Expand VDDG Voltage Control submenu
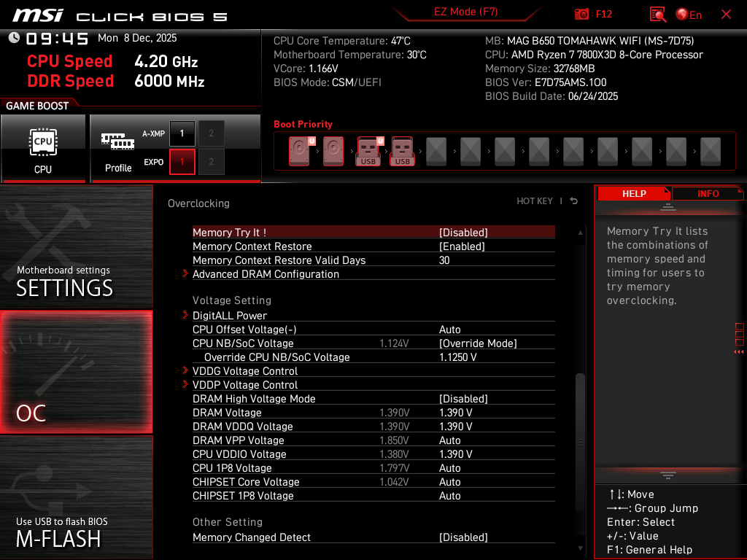Image resolution: width=747 pixels, height=560 pixels. (x=245, y=371)
